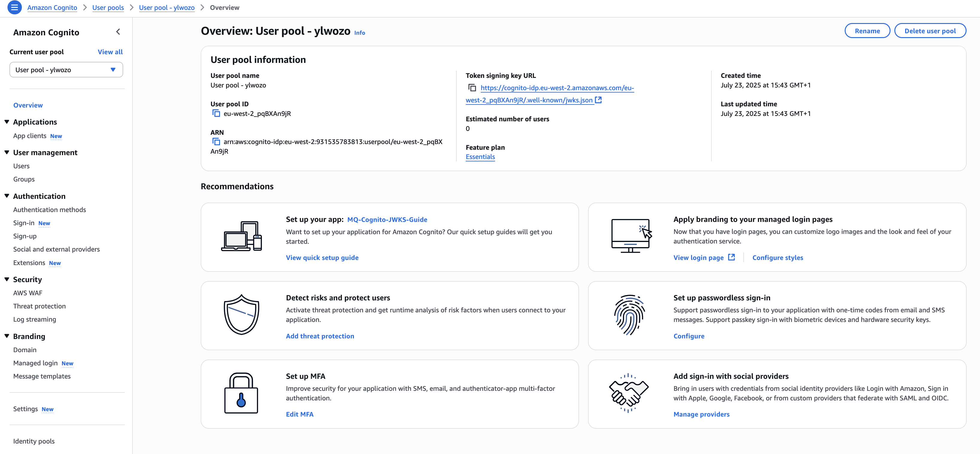Open Extensions in the sidebar
The width and height of the screenshot is (980, 454).
[29, 263]
